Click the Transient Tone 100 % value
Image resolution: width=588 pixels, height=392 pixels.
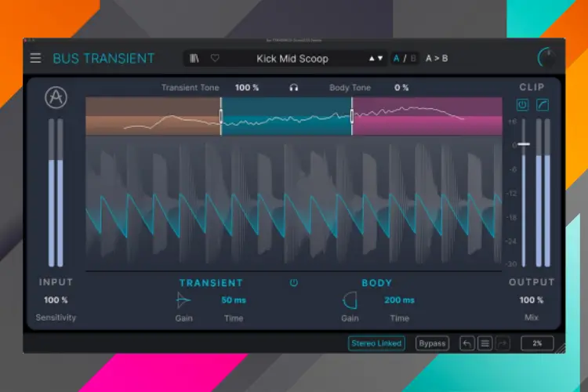(x=247, y=87)
